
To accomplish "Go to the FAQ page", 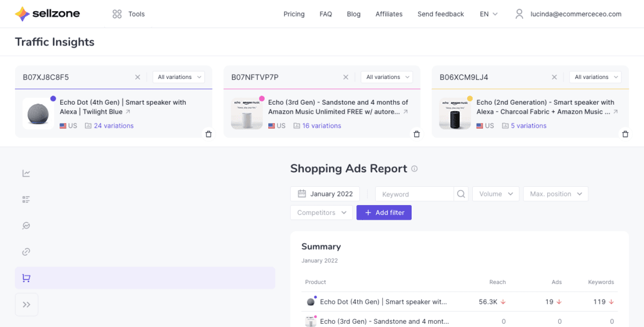I will point(326,14).
